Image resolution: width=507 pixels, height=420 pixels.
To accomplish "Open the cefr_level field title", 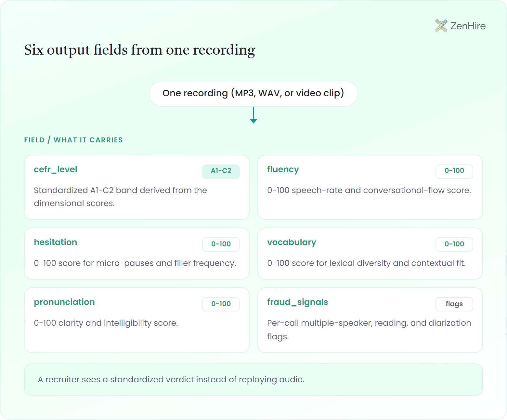I will (x=56, y=170).
